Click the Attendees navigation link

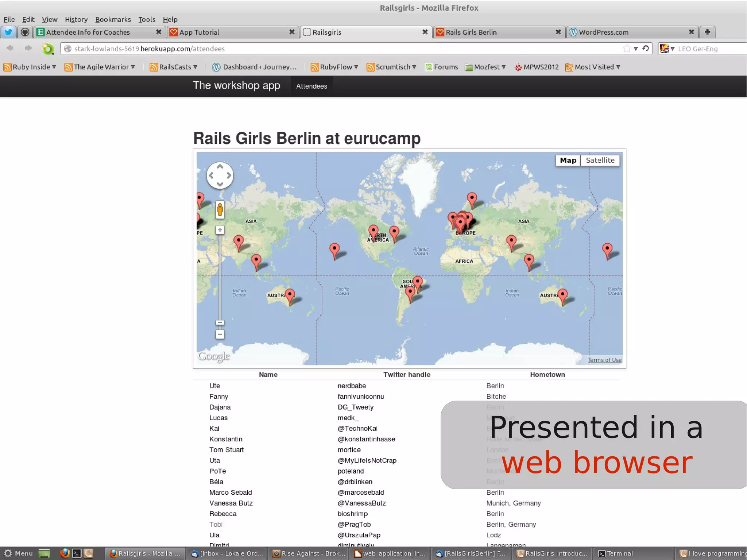click(311, 86)
